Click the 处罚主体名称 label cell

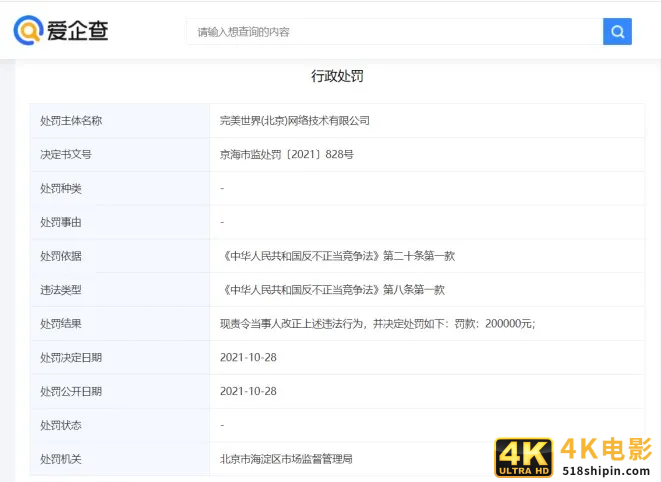[120, 121]
